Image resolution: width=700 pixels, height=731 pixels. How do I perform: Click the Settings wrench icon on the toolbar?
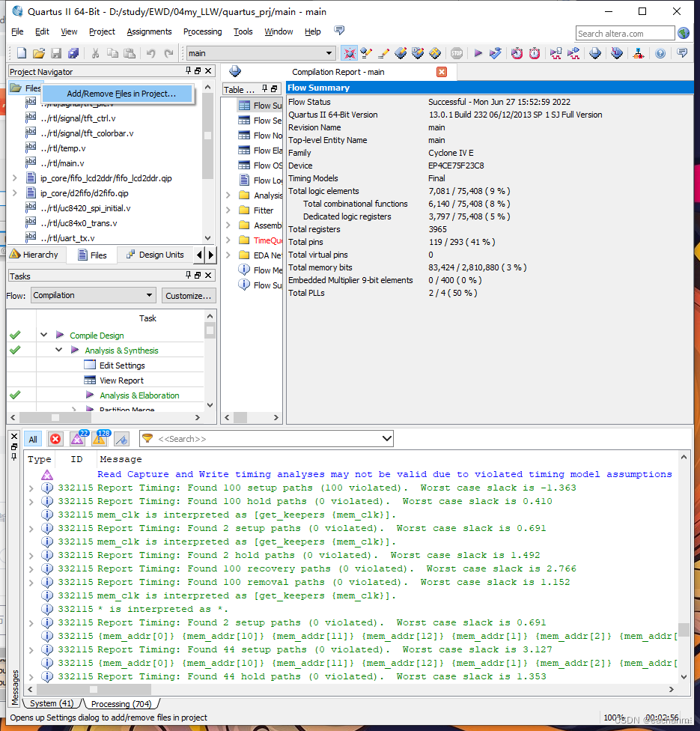pos(366,52)
